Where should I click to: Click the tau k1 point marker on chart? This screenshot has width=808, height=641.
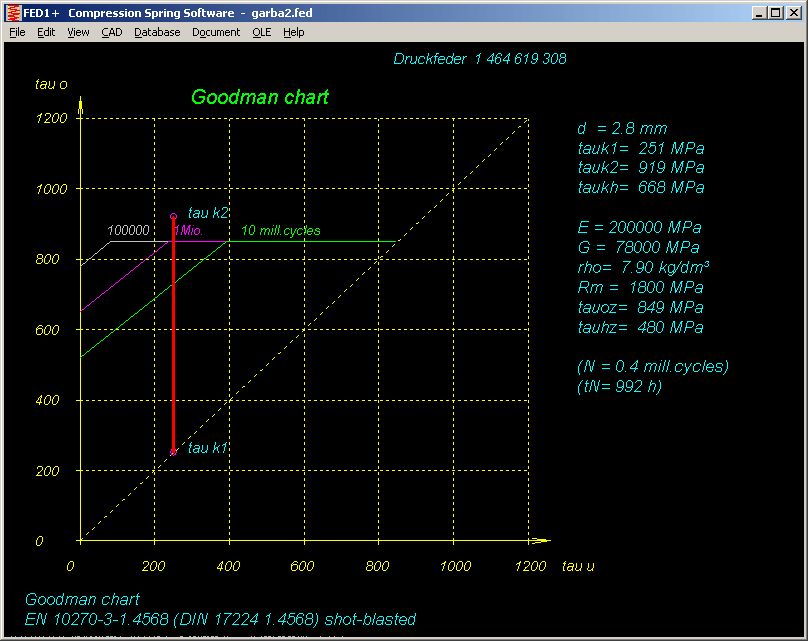(x=173, y=452)
